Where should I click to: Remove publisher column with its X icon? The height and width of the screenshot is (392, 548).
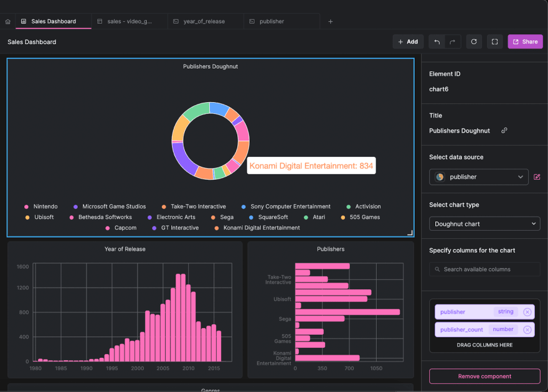click(527, 312)
